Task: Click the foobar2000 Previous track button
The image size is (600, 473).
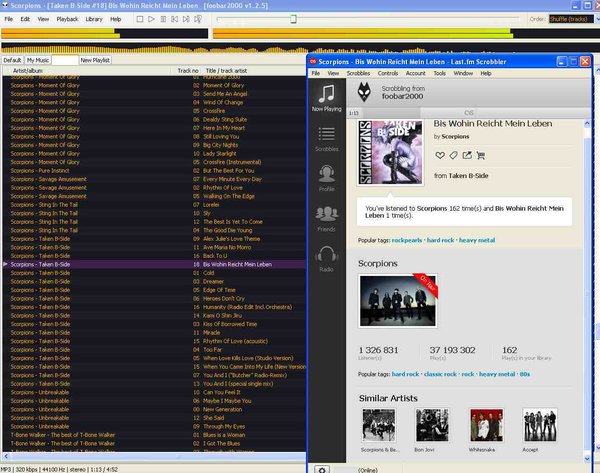Action: 174,19
